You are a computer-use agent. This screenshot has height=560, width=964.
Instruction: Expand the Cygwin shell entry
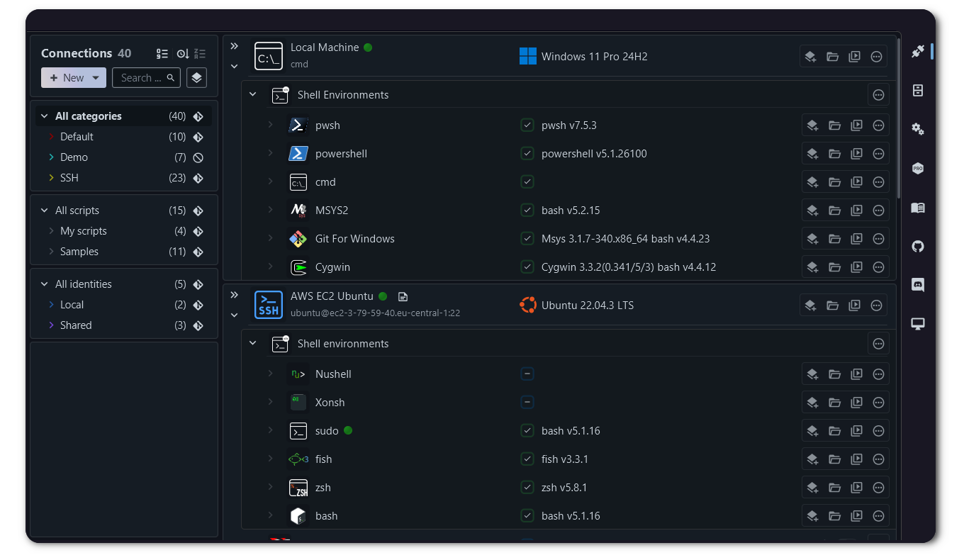pos(270,267)
